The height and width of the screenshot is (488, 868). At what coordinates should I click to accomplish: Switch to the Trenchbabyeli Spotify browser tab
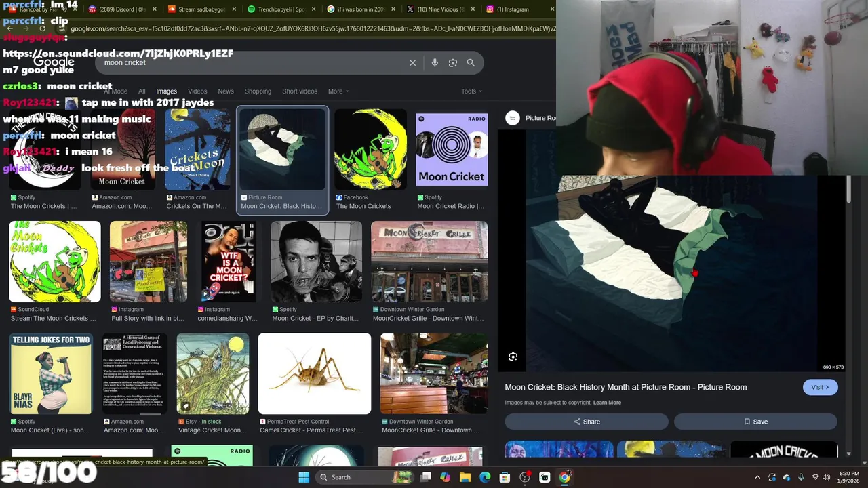pos(281,9)
